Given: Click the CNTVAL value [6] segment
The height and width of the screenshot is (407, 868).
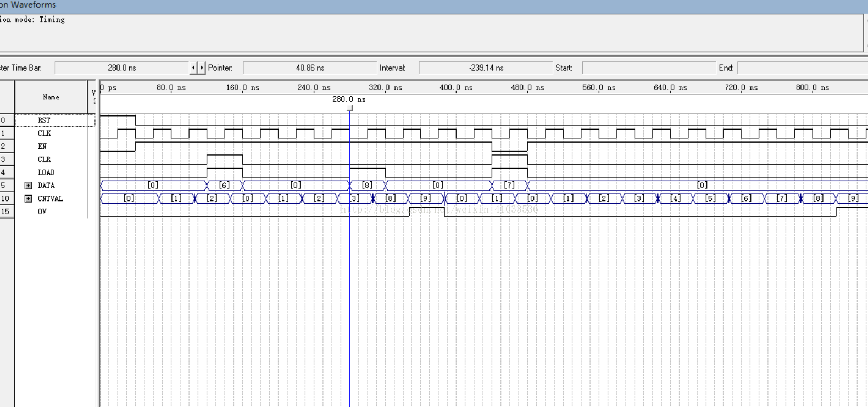Looking at the screenshot, I should click(746, 199).
